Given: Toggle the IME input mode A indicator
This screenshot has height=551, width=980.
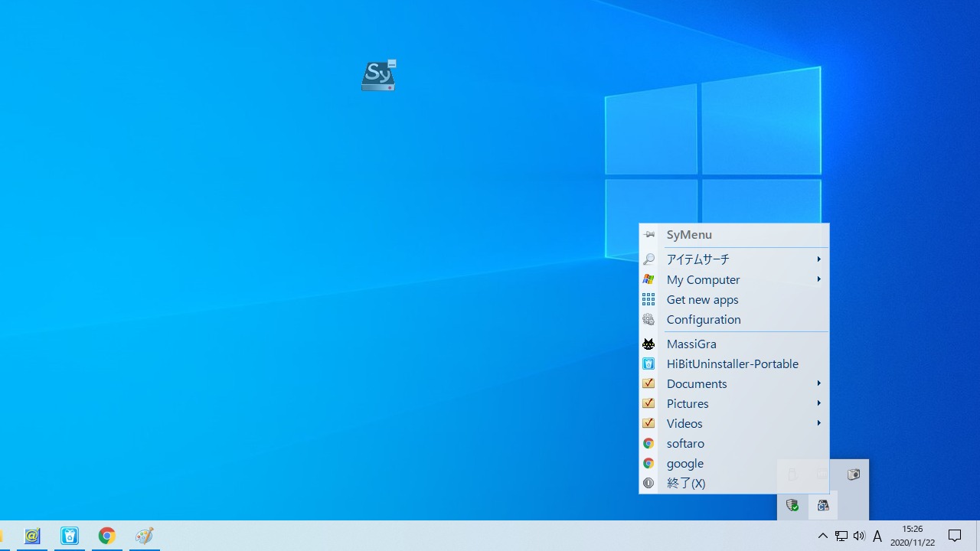Looking at the screenshot, I should tap(877, 536).
